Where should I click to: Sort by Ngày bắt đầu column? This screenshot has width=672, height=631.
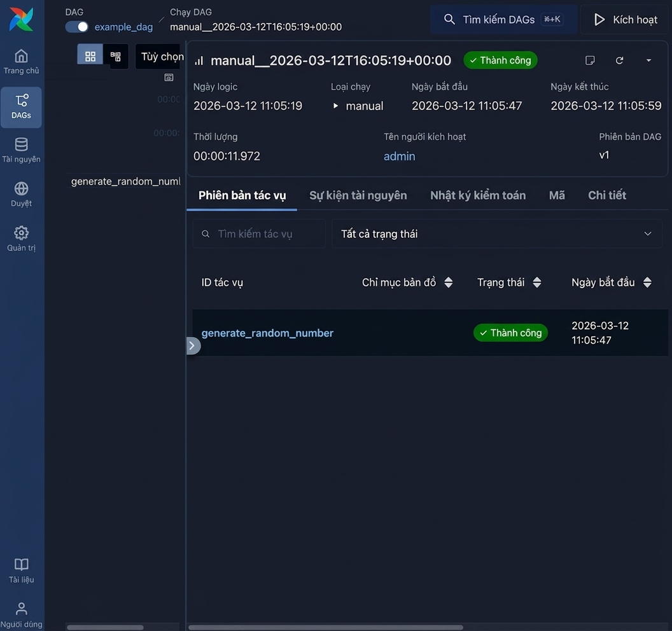pyautogui.click(x=611, y=282)
